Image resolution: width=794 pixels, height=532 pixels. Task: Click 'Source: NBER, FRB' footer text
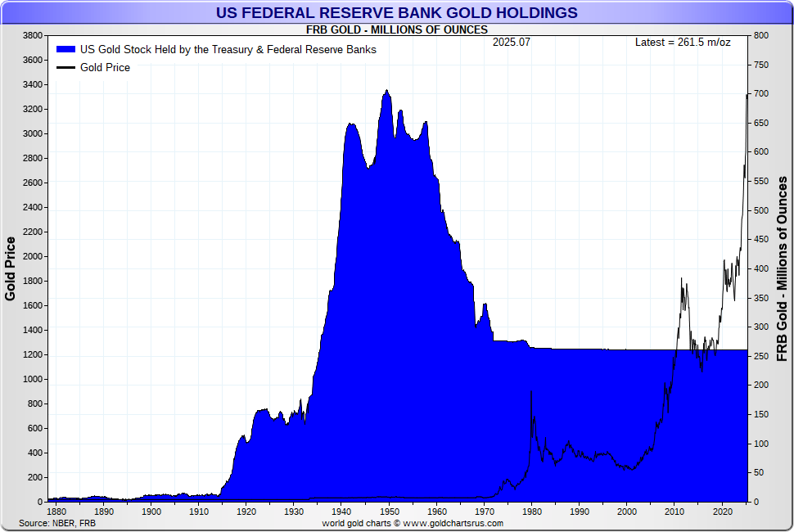56,523
